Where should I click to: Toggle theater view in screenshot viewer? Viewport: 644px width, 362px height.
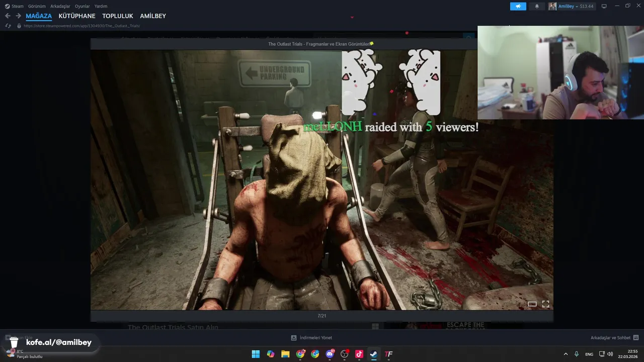(x=532, y=304)
